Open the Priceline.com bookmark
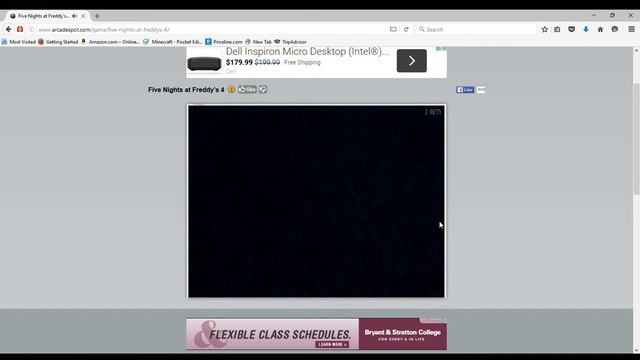This screenshot has width=640, height=360. click(x=224, y=42)
